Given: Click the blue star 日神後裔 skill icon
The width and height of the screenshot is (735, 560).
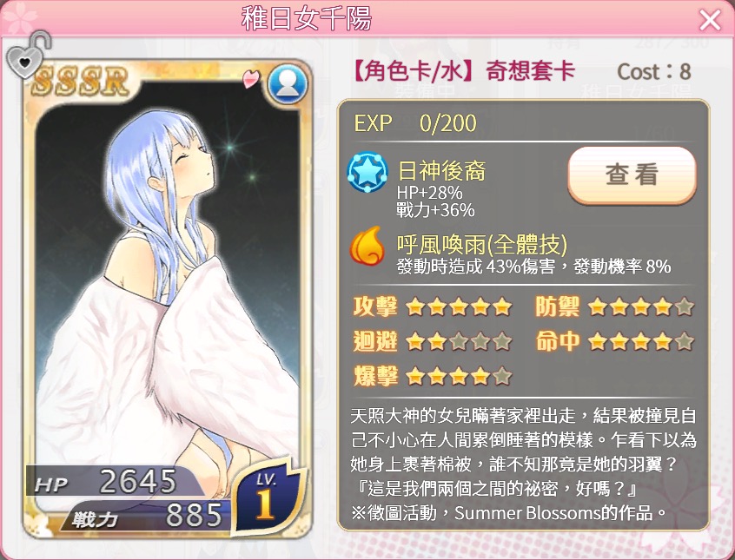Looking at the screenshot, I should click(x=367, y=172).
